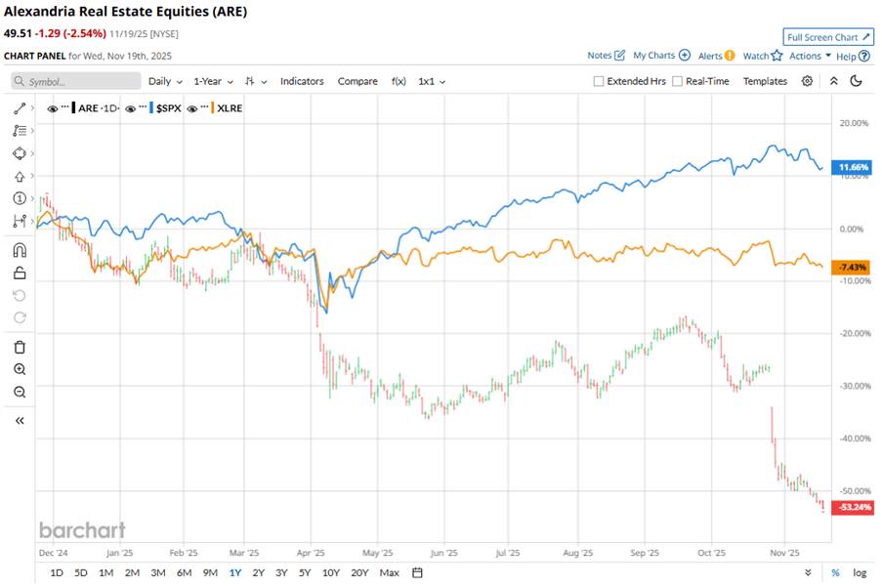Tick the Real-Time checkbox
Viewport: 882px width, 588px height.
678,82
